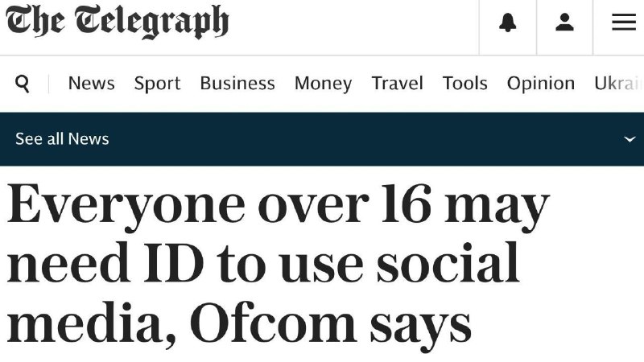The image size is (644, 362).
Task: Expand the See all News chevron
Action: pos(630,139)
